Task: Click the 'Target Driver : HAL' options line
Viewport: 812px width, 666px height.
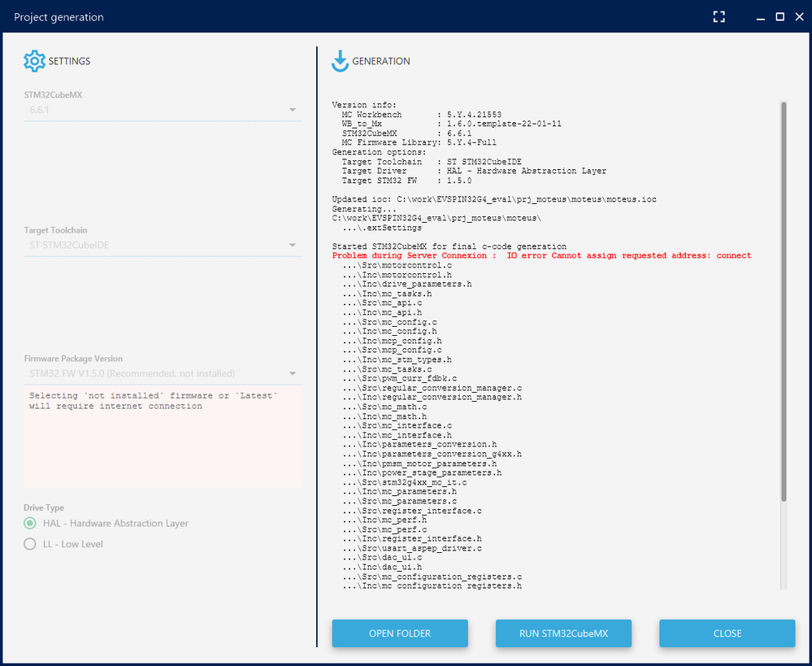Action: 474,171
